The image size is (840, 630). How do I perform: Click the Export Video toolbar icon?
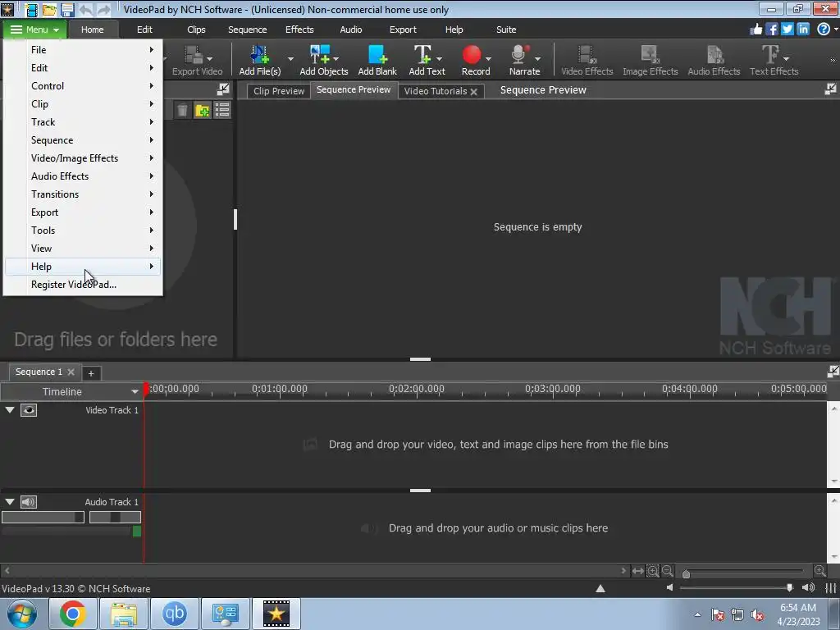click(197, 59)
